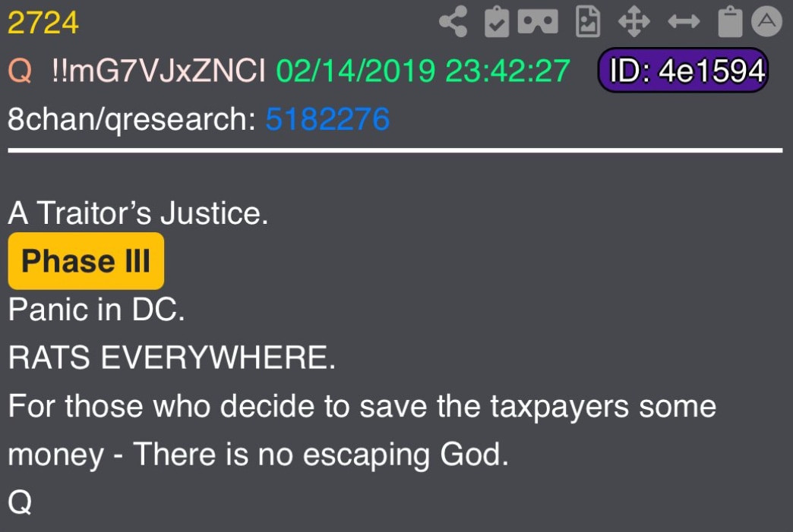793x532 pixels.
Task: Click the 'Panic in DC.' text line
Action: (96, 309)
